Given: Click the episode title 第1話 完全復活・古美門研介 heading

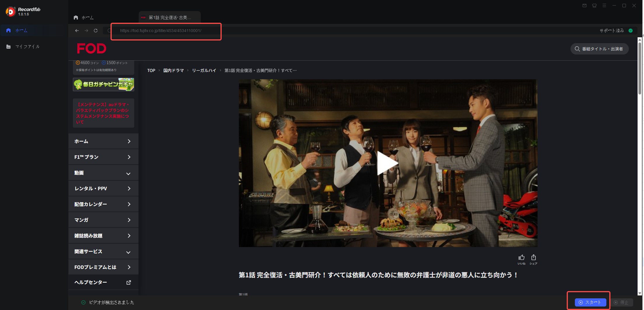Looking at the screenshot, I should tap(378, 275).
